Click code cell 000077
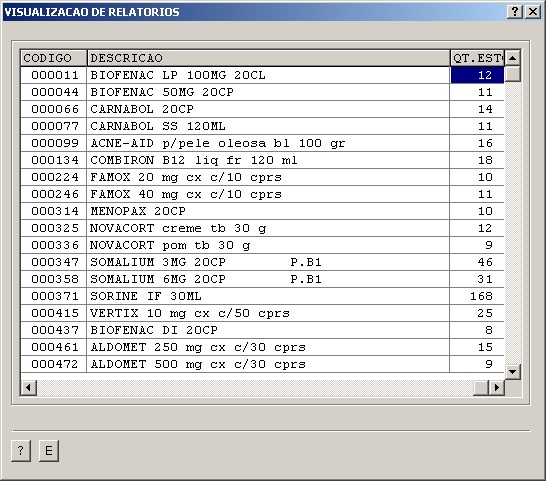 pyautogui.click(x=54, y=126)
